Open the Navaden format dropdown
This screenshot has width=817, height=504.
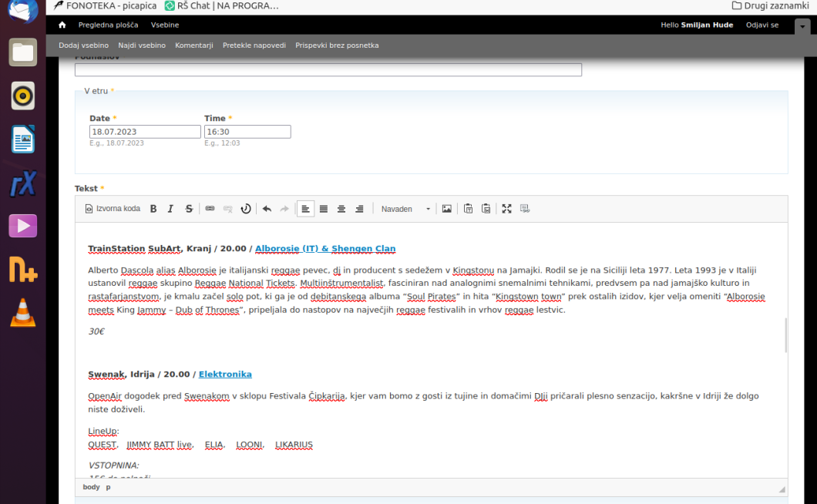(405, 209)
